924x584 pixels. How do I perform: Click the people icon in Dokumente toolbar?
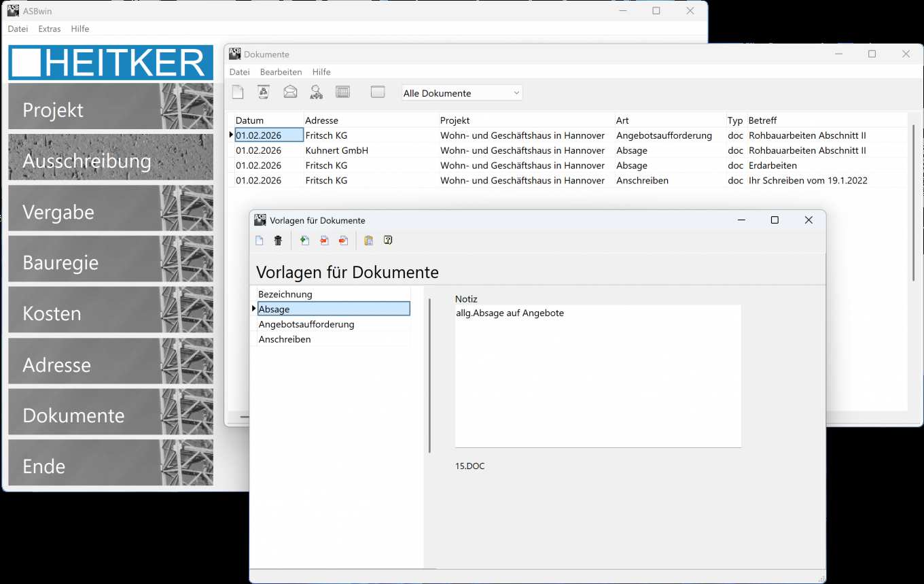point(316,92)
